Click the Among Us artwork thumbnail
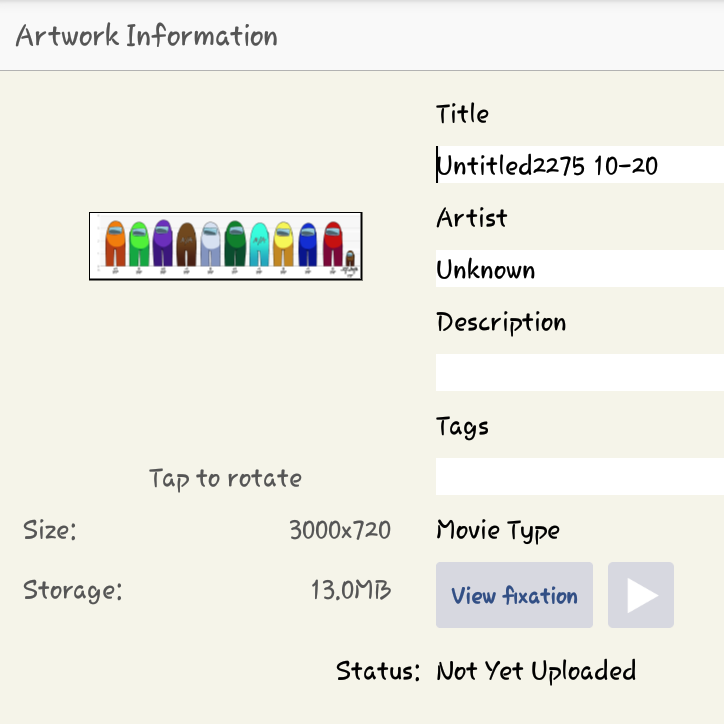 pos(225,246)
